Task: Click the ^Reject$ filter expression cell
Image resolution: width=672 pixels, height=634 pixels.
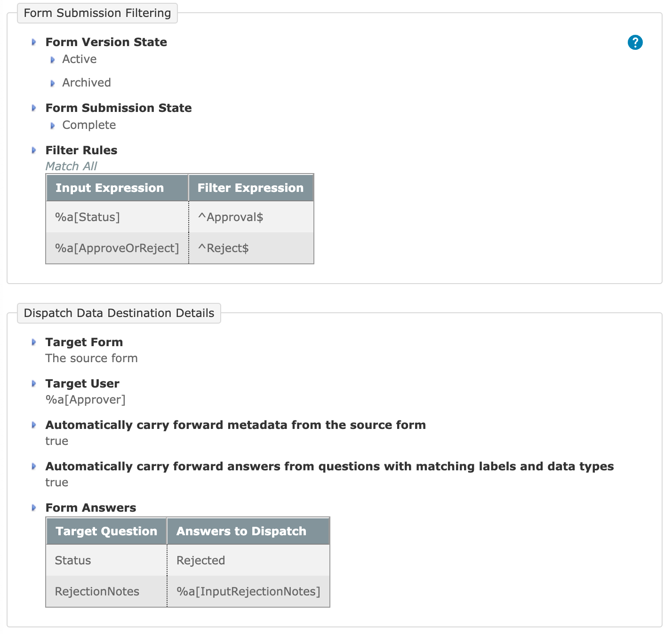Action: coord(251,248)
